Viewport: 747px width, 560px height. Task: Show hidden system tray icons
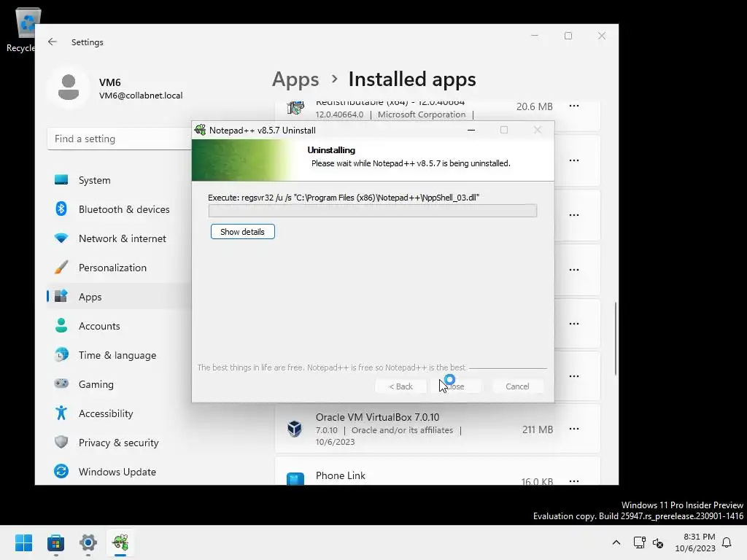616,542
